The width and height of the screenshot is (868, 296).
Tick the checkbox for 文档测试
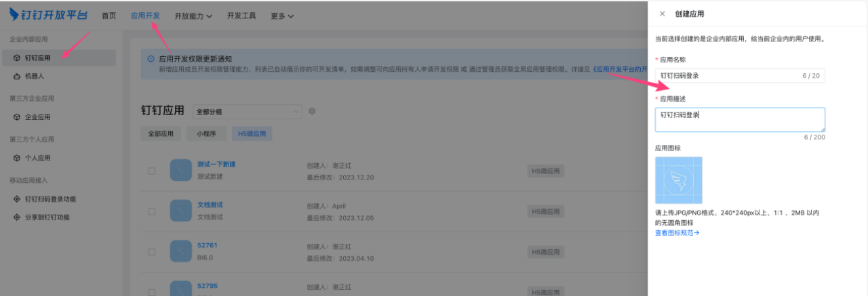tap(152, 211)
